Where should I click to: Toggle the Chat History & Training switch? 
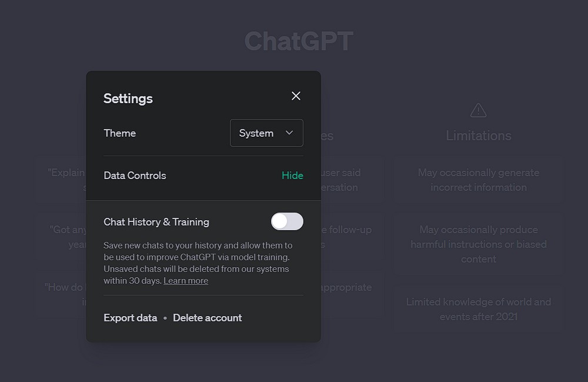tap(287, 221)
